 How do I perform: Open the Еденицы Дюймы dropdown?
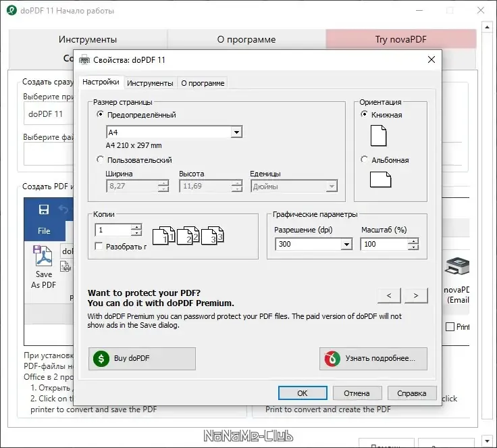[x=332, y=186]
